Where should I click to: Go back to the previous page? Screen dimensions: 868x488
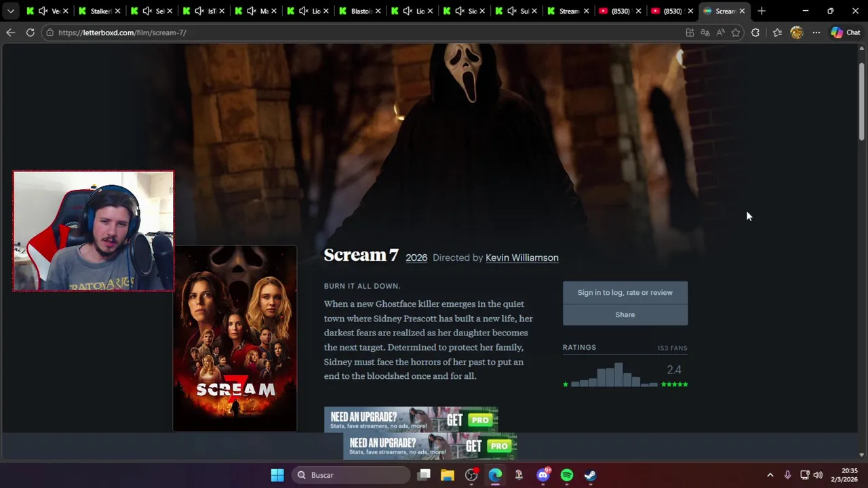click(10, 33)
